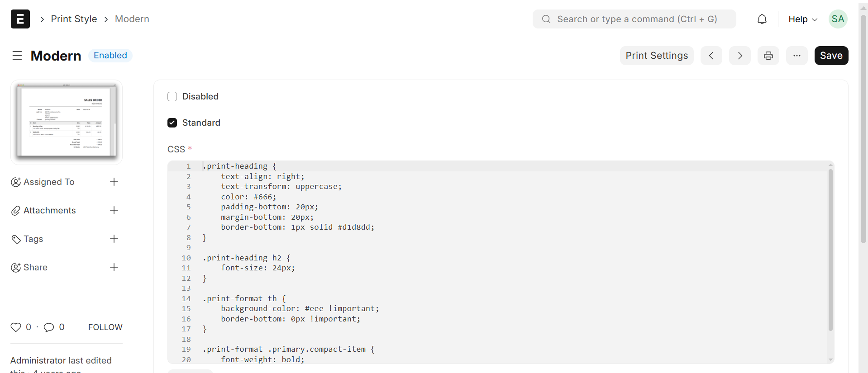Open the SA user avatar menu
Image resolution: width=868 pixels, height=373 pixels.
click(838, 19)
